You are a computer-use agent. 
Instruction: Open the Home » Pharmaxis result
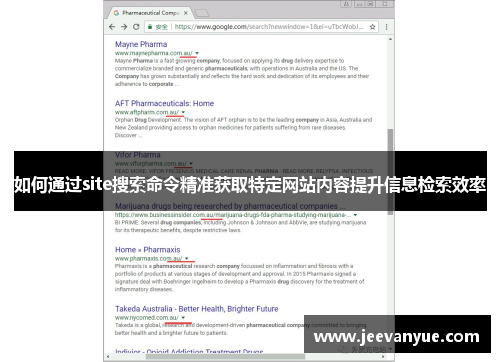(148, 250)
